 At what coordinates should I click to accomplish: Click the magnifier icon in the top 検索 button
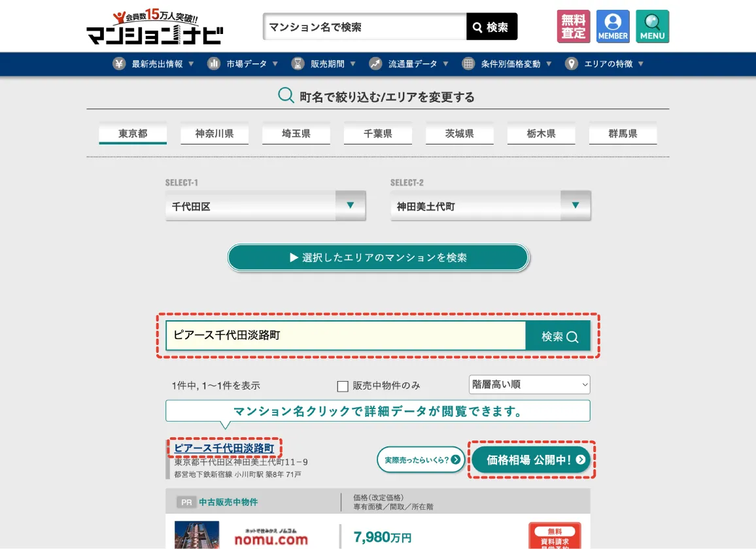click(476, 26)
